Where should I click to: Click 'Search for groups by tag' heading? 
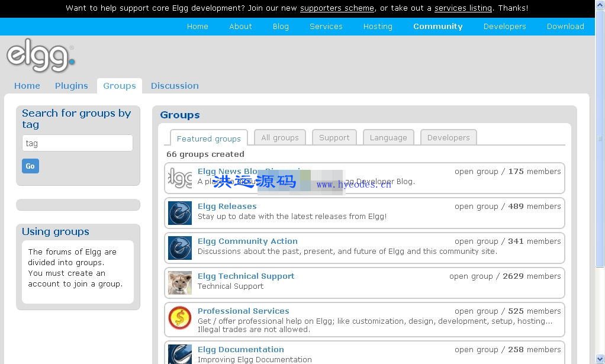[x=76, y=118]
